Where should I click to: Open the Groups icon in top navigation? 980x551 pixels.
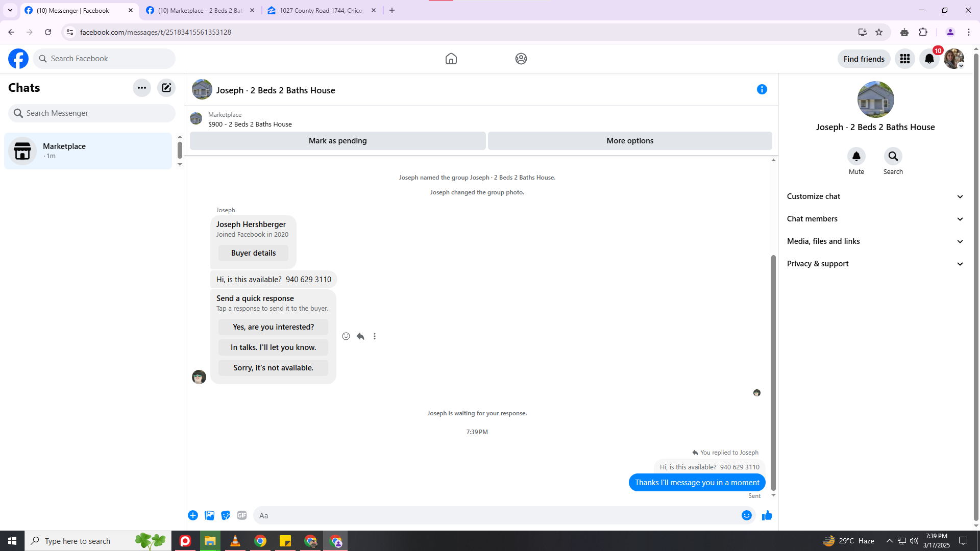[521, 59]
